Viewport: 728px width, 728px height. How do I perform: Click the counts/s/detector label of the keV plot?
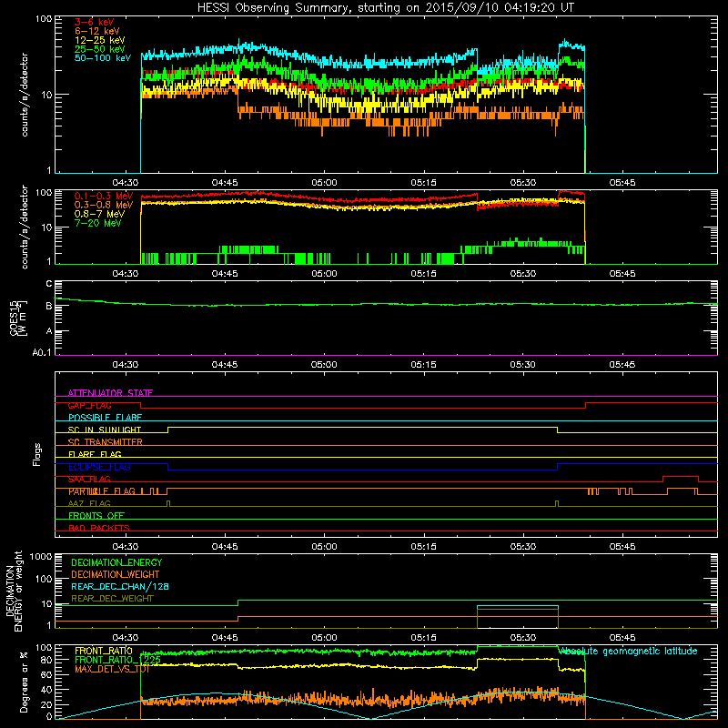pyautogui.click(x=24, y=95)
